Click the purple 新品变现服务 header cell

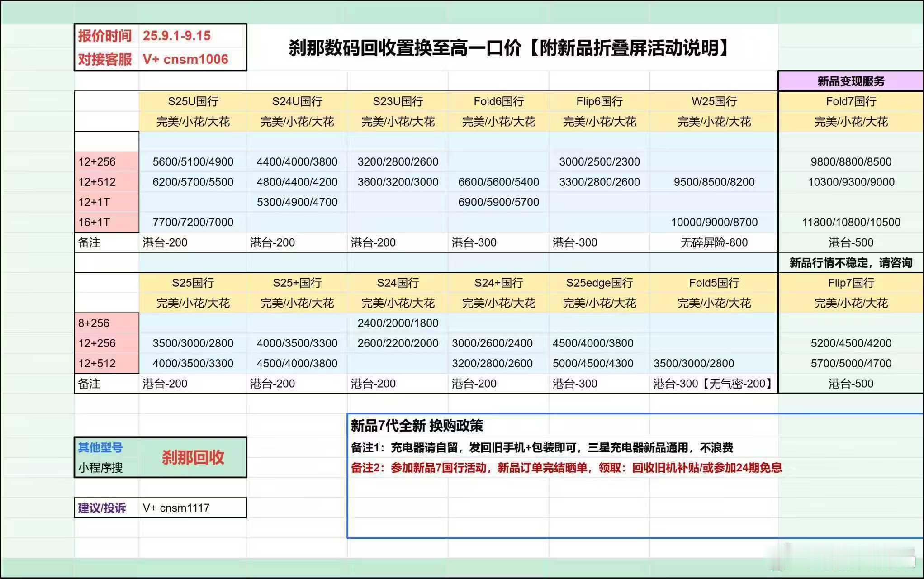click(851, 81)
